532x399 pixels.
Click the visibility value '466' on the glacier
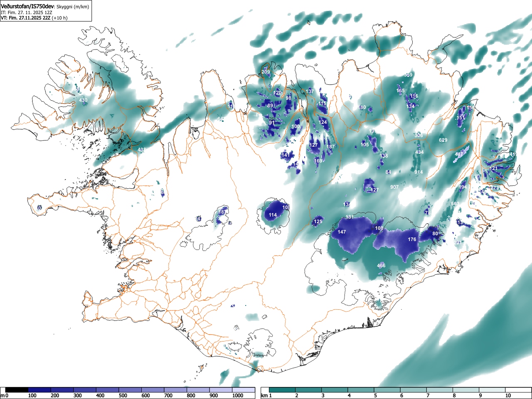coord(381,266)
